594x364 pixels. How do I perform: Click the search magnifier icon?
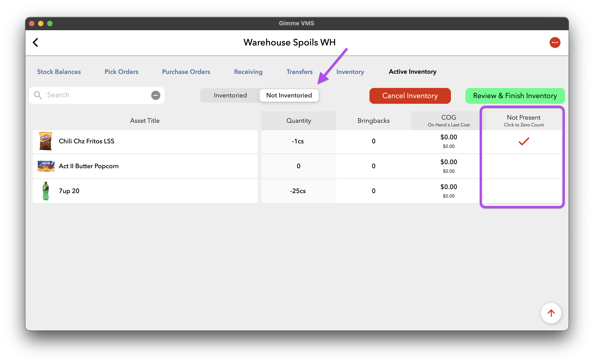click(x=38, y=95)
